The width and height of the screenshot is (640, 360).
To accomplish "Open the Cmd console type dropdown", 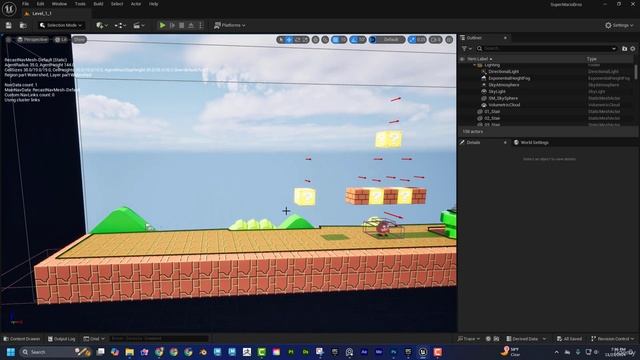I will click(x=94, y=339).
